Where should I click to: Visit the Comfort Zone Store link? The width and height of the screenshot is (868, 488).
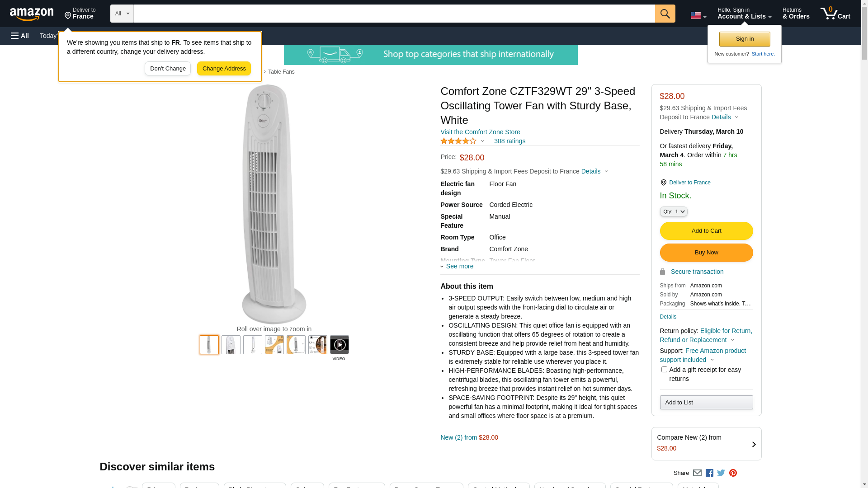click(x=480, y=132)
